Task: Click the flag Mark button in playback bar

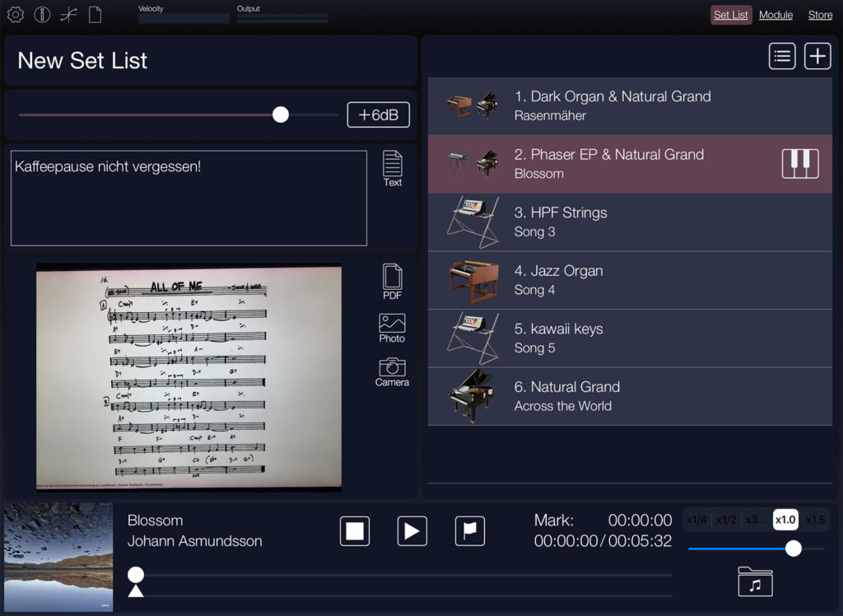Action: coord(469,530)
